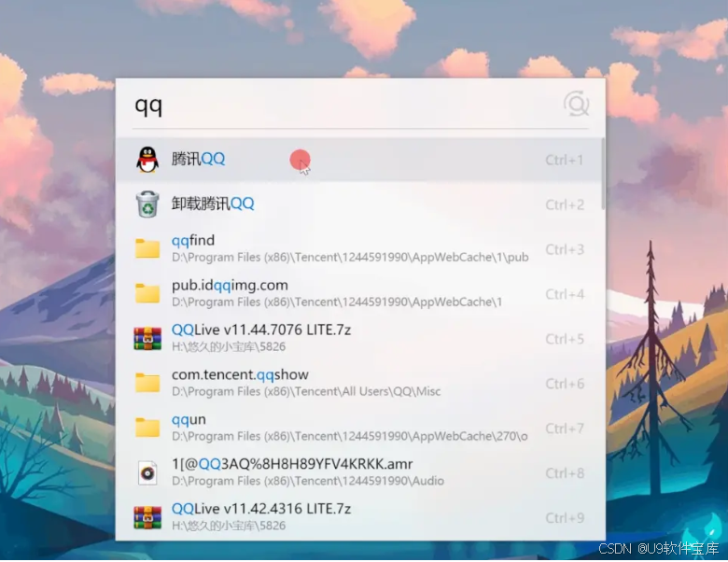728x562 pixels.
Task: Click the H:\悠久的小宝库\5826 path under QQLive v11.42.4316
Action: [229, 526]
